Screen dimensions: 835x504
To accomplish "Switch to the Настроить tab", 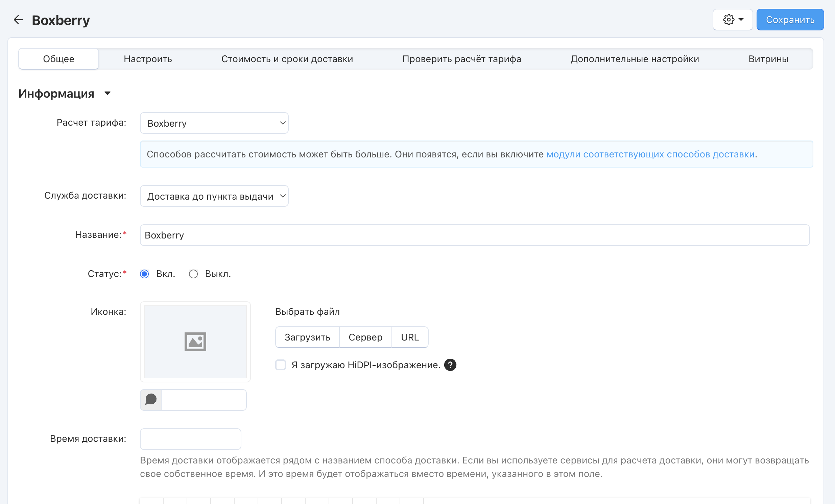I will pos(148,59).
